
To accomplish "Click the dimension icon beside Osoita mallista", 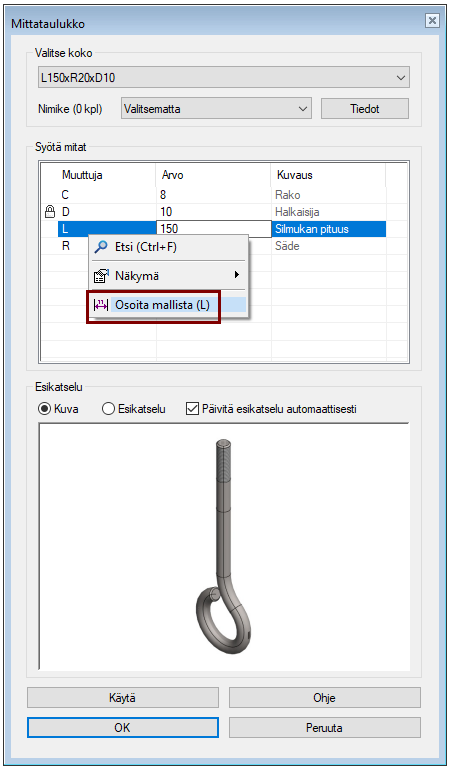I will [100, 305].
